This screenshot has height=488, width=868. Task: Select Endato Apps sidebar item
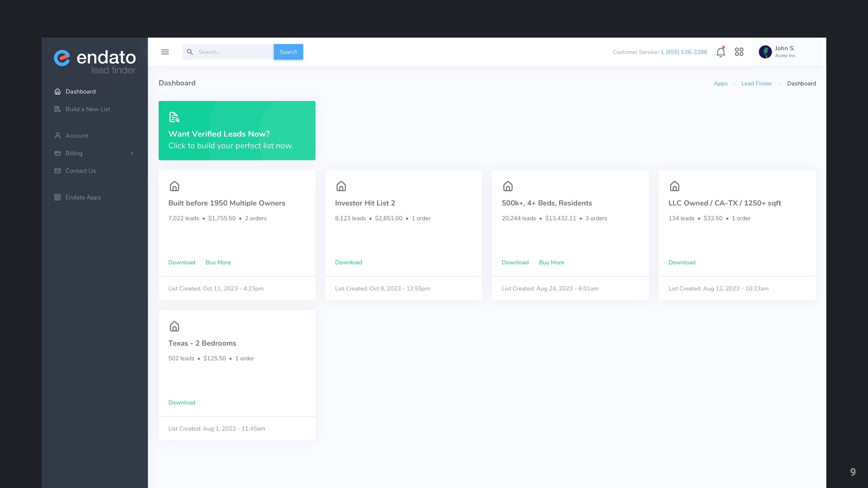[x=83, y=197]
